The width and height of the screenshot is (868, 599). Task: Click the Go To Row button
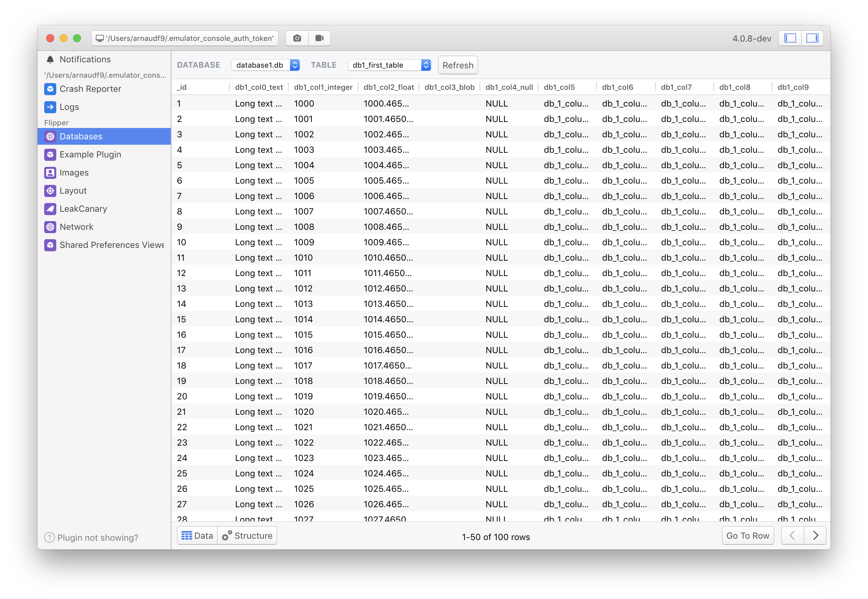pos(747,536)
